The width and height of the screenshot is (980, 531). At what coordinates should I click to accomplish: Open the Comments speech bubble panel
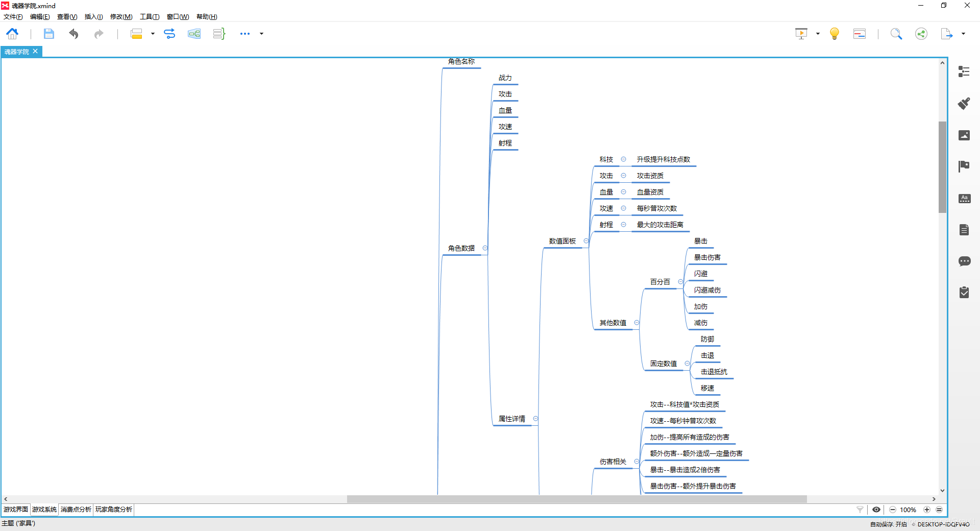tap(964, 261)
